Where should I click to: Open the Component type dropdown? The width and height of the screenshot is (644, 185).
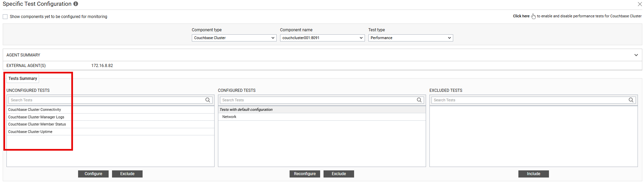pyautogui.click(x=234, y=38)
